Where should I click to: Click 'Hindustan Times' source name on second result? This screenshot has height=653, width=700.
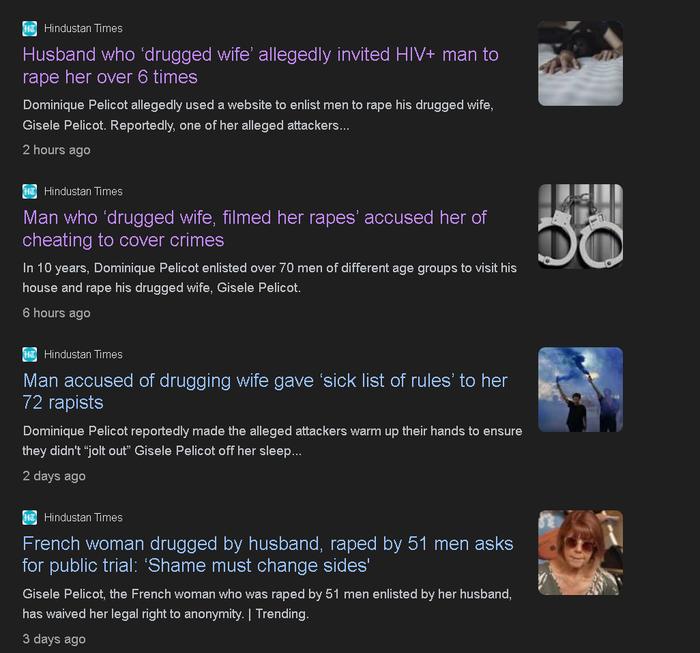click(x=83, y=191)
